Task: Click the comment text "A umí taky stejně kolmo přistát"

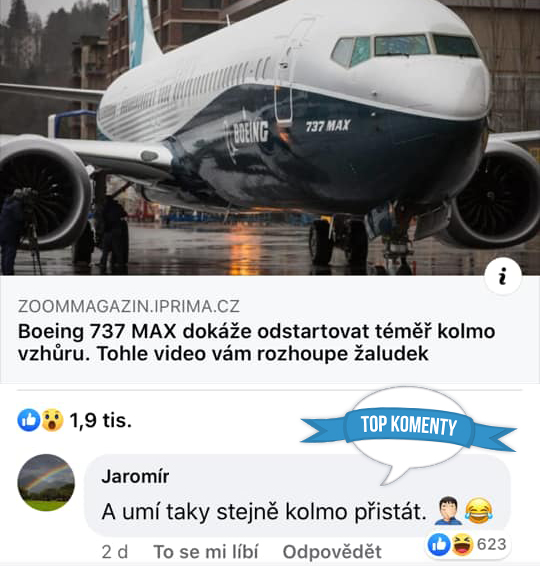Action: (x=264, y=511)
